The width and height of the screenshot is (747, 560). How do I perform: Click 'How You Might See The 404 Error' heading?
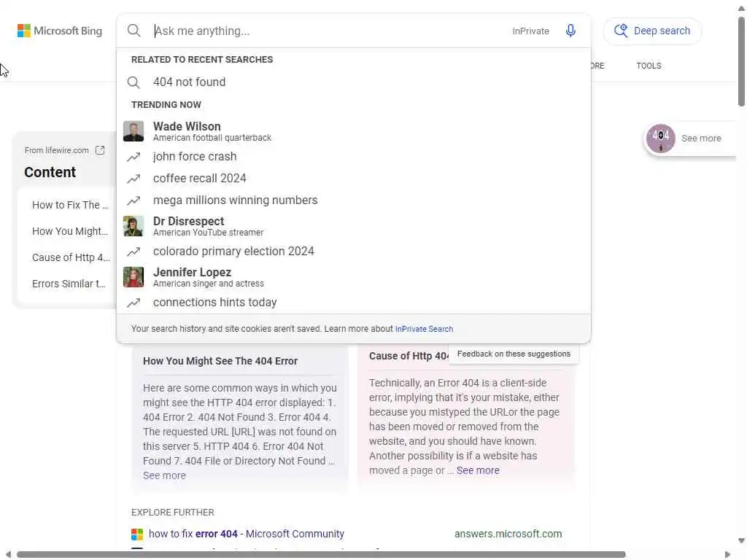[x=220, y=362]
